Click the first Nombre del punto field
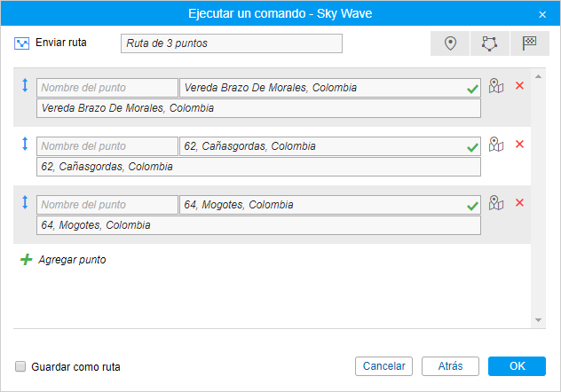This screenshot has width=561, height=392. coord(107,88)
